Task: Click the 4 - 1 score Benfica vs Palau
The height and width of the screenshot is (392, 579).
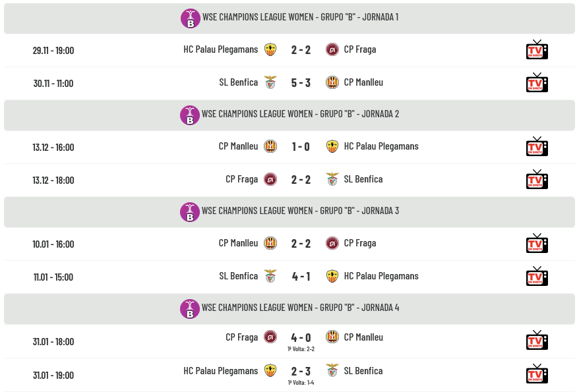Action: click(301, 276)
